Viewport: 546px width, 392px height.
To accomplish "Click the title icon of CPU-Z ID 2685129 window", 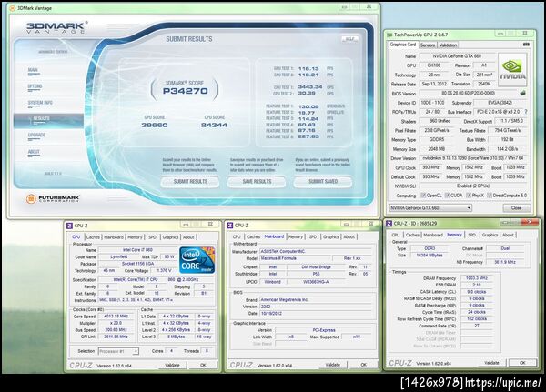I will pyautogui.click(x=389, y=224).
